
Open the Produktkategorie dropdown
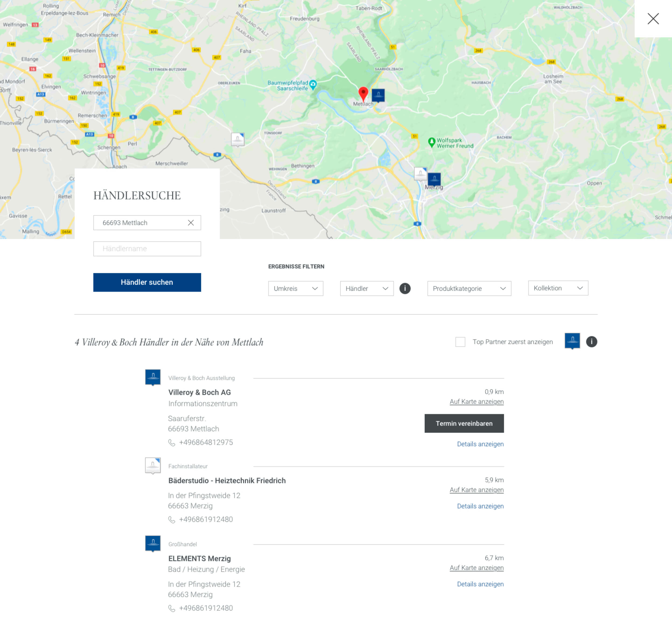(x=469, y=288)
